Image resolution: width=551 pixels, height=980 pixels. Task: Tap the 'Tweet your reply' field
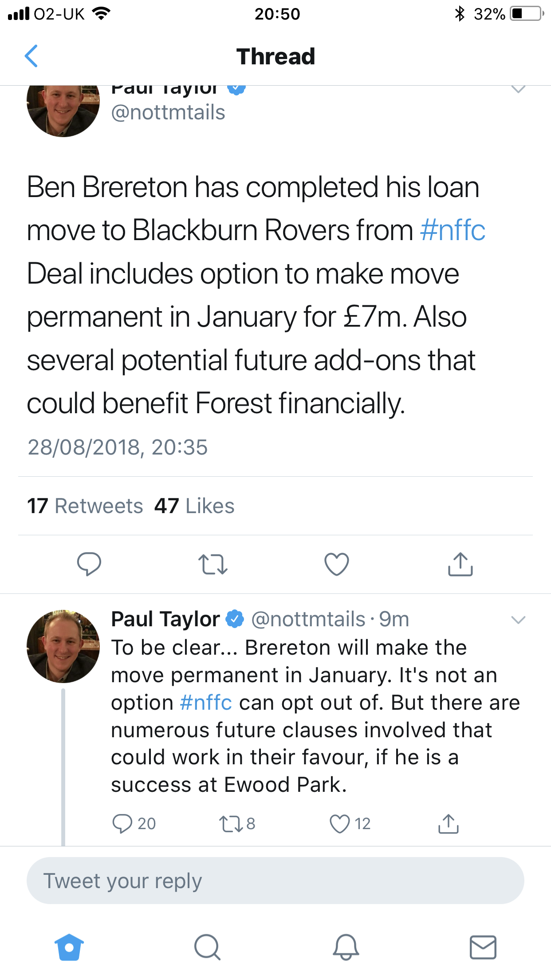click(275, 881)
